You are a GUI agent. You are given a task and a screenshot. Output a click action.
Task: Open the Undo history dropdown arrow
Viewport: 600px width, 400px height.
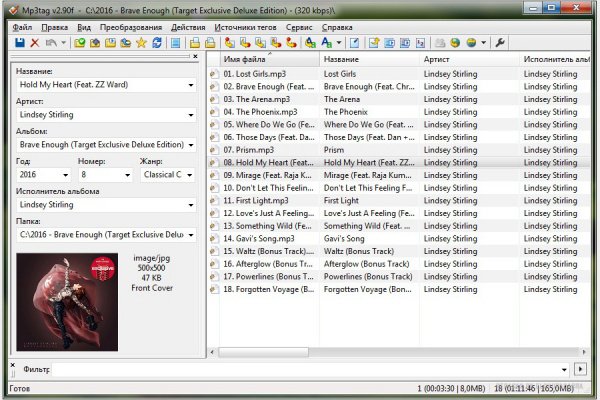click(x=64, y=42)
